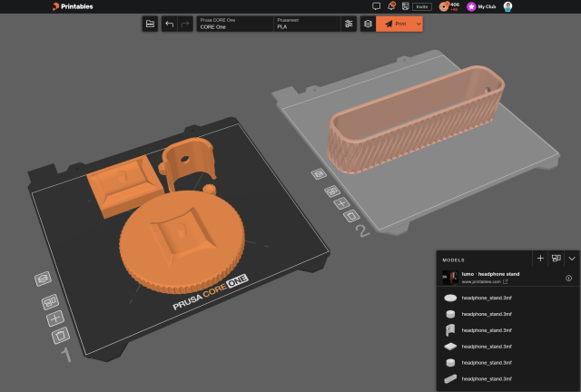This screenshot has height=392, width=581.
Task: Click the Invite button
Action: (422, 6)
